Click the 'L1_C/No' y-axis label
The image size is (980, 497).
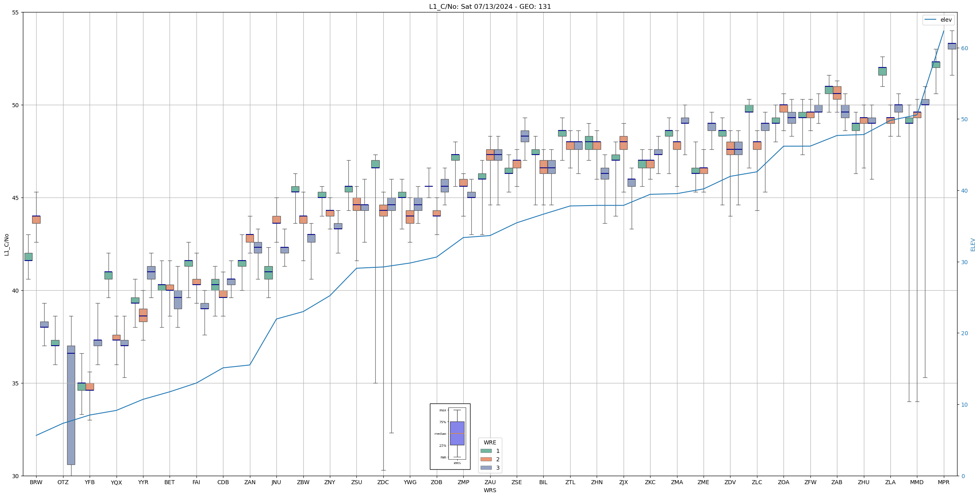[6, 244]
